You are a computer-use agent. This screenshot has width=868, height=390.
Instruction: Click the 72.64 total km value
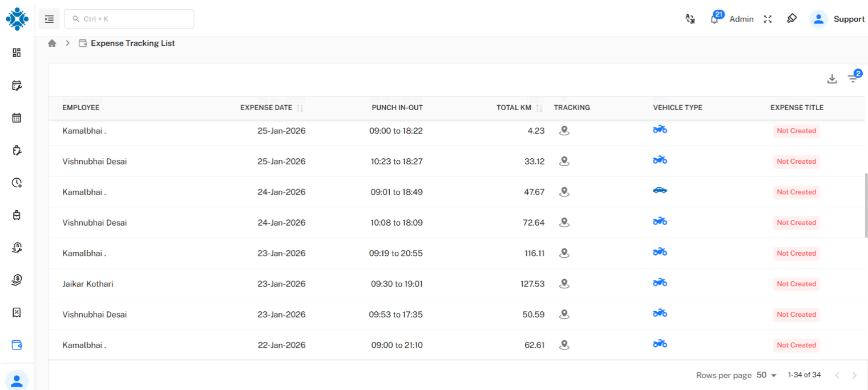(534, 223)
